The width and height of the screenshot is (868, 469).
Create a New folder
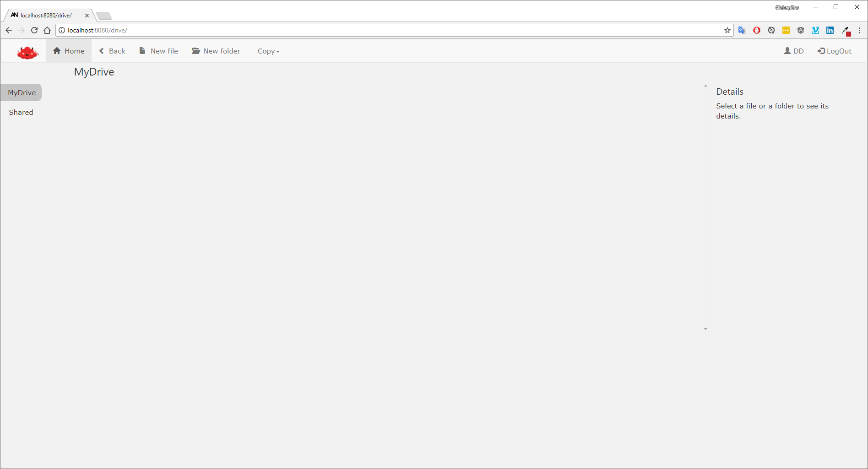pos(216,51)
